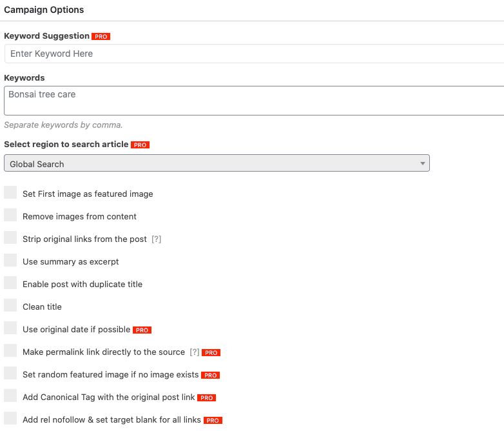Enable post with duplicate title checkbox
Viewport: 504px width, 431px height.
coord(10,283)
